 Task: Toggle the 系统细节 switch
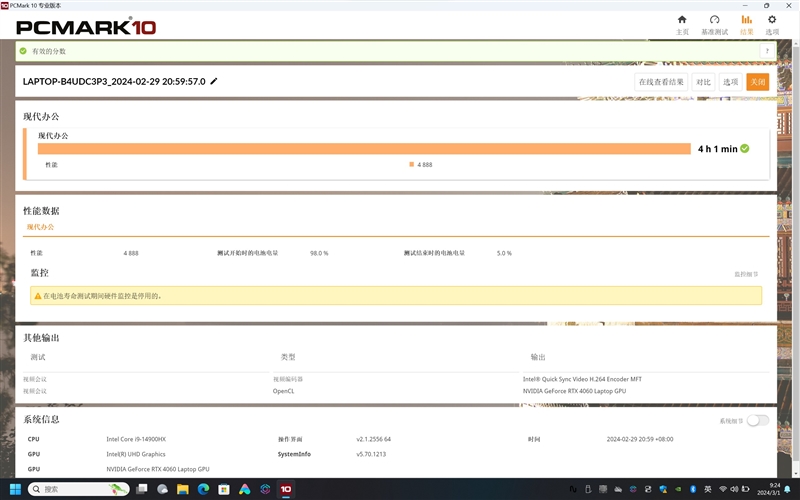758,421
